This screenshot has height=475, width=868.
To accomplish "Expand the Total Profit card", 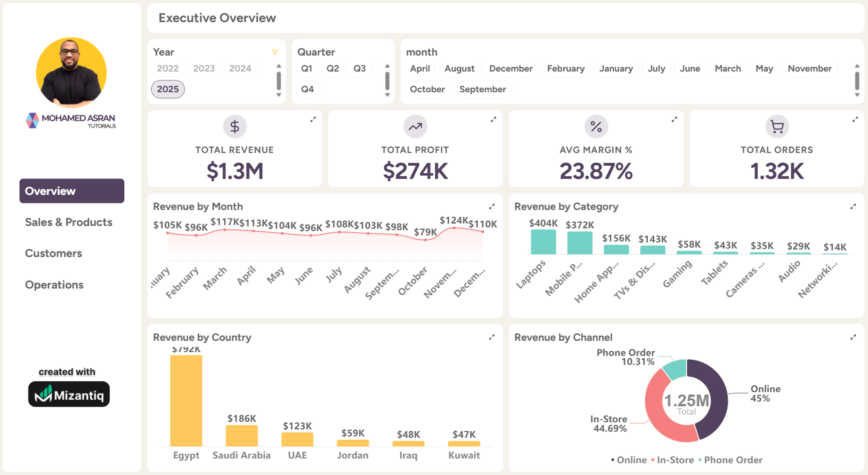I will pyautogui.click(x=494, y=120).
